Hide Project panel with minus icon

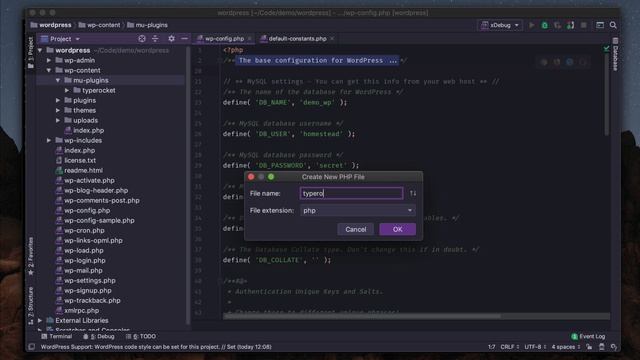[x=184, y=39]
